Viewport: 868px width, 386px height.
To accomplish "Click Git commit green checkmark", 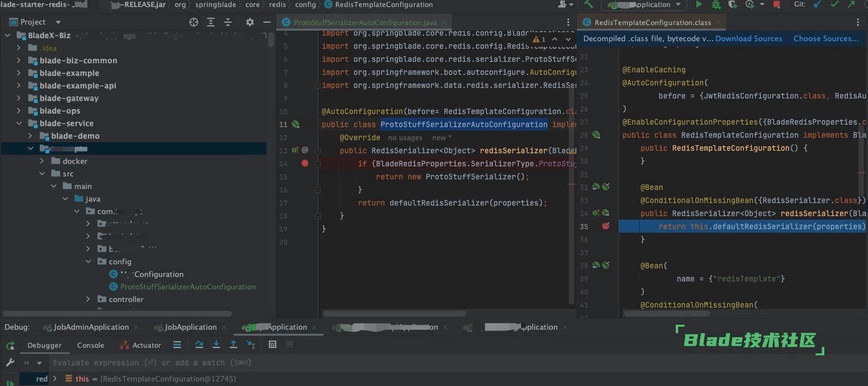I will (x=834, y=5).
